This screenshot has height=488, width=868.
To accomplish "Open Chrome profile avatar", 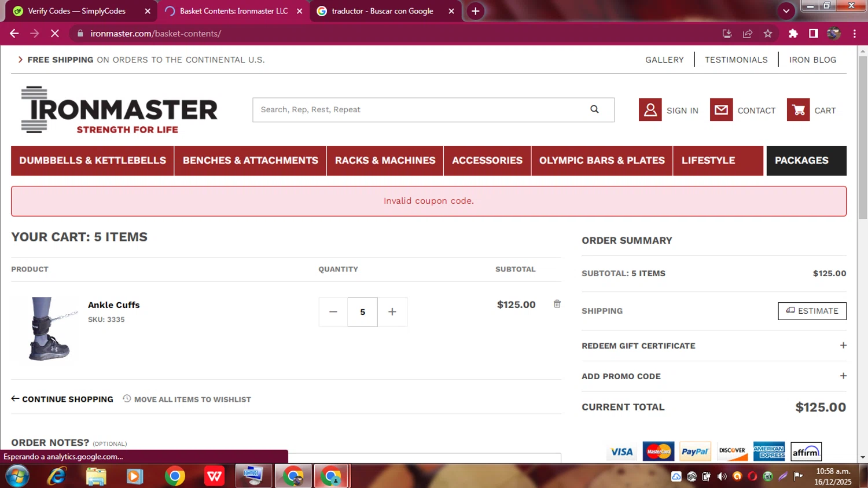I will pos(834,34).
